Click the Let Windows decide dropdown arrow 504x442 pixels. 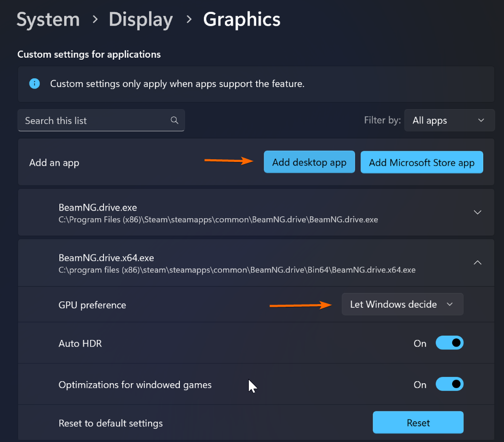(450, 304)
